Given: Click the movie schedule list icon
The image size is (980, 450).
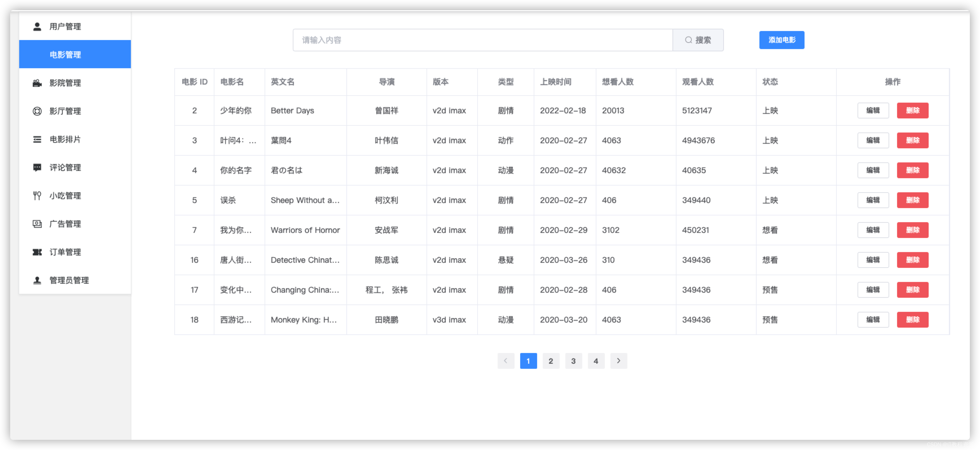Looking at the screenshot, I should pos(37,139).
